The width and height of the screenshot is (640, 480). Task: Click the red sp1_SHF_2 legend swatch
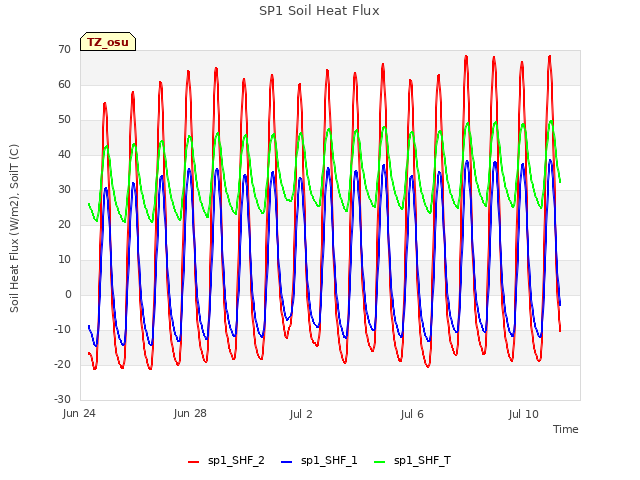(x=193, y=462)
